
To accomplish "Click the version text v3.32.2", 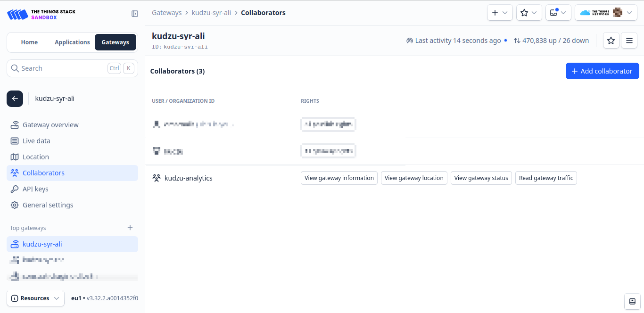I will 112,298.
